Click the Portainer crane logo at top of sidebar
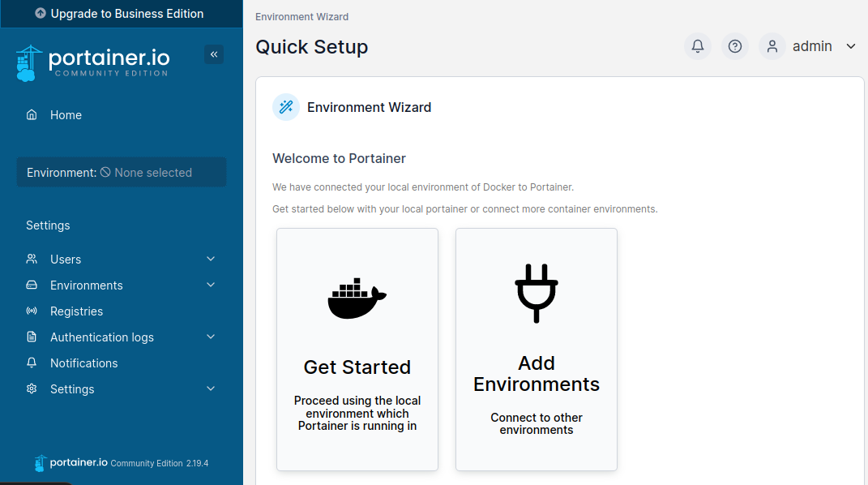The image size is (868, 485). 28,63
